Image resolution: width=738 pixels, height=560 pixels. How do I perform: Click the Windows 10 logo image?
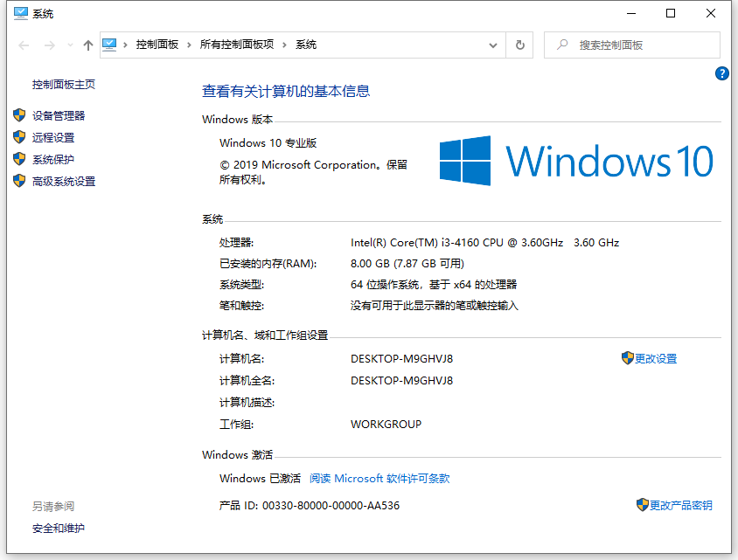[576, 162]
